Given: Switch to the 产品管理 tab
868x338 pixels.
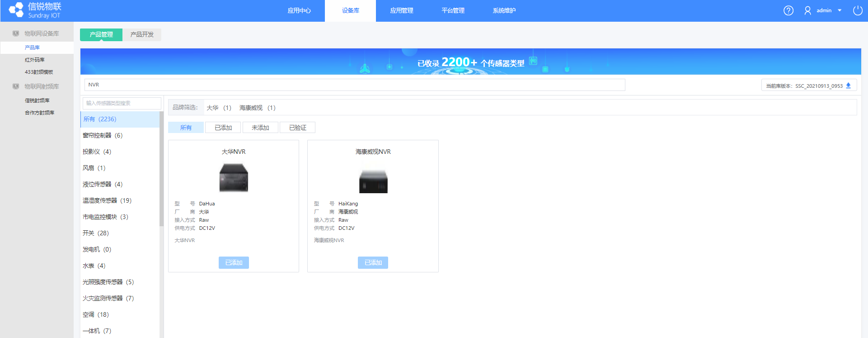Looking at the screenshot, I should (101, 34).
